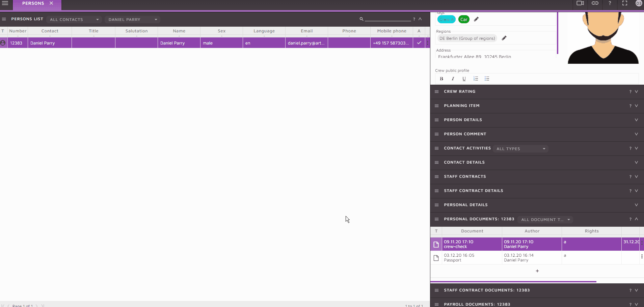Open help for STAFF CONTRACT DETAILS section
This screenshot has width=644, height=307.
[630, 191]
